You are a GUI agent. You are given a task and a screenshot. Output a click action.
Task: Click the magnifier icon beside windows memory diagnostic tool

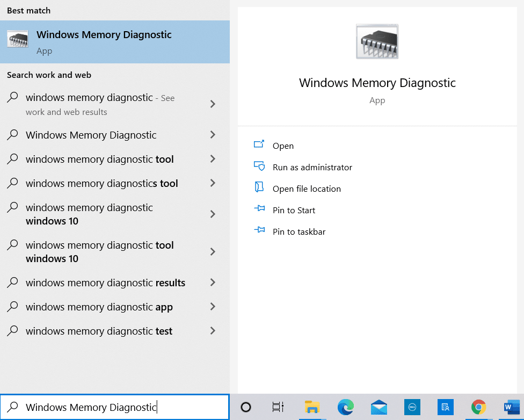12,159
